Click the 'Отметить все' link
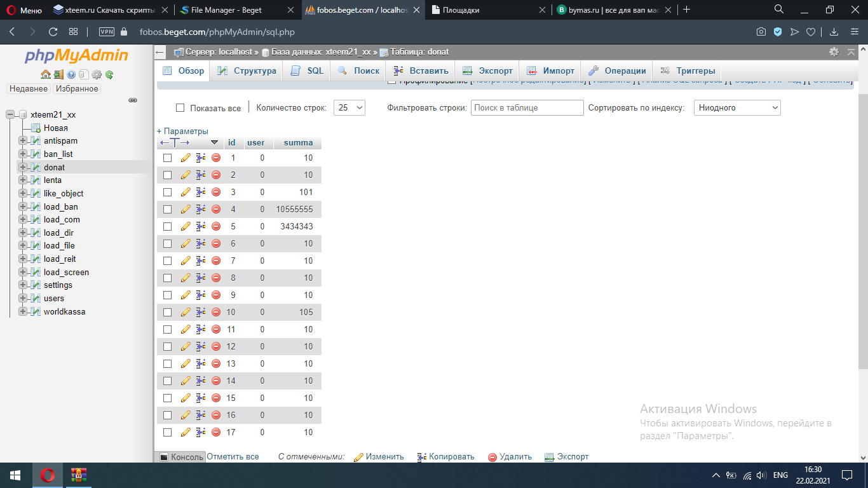This screenshot has height=488, width=868. pyautogui.click(x=233, y=456)
